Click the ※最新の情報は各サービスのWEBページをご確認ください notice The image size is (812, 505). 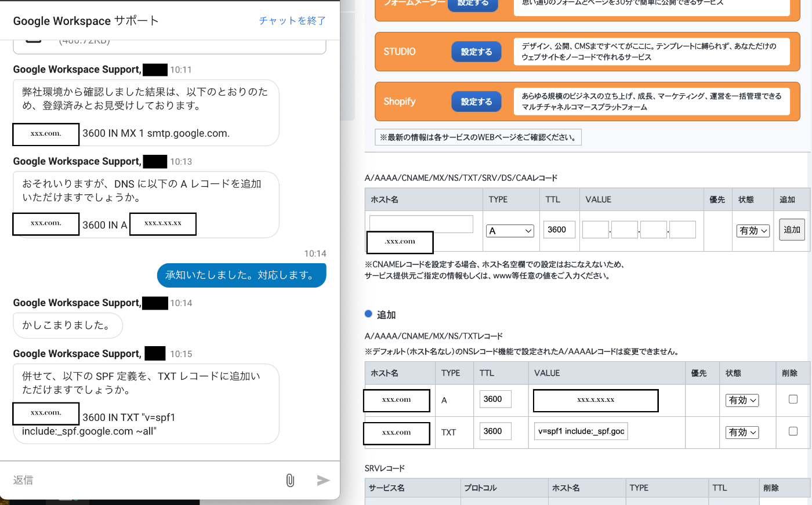pos(478,137)
